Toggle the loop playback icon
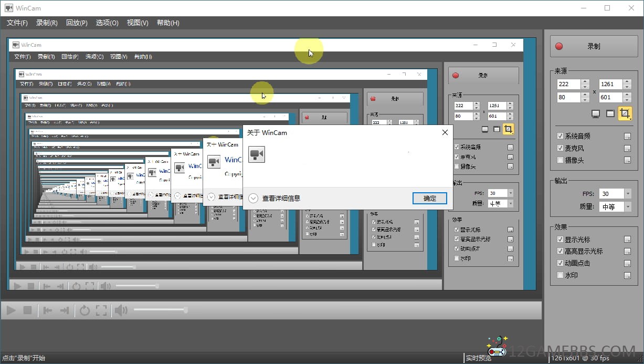 [85, 310]
